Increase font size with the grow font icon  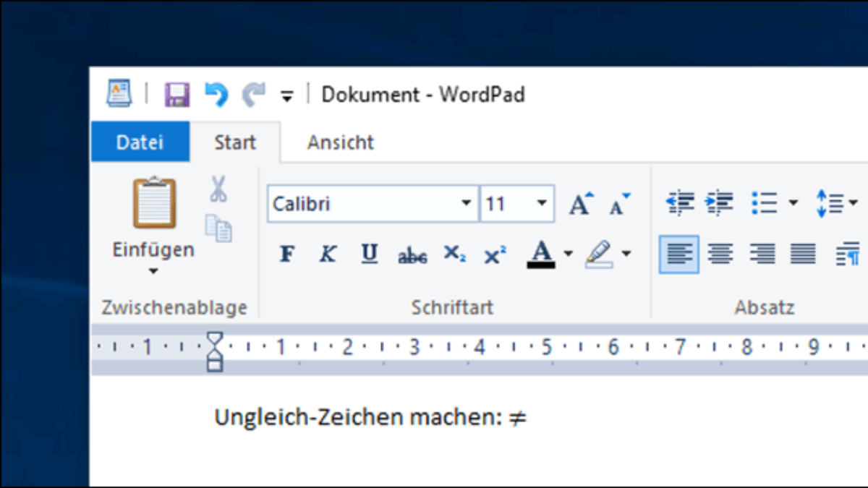pyautogui.click(x=582, y=204)
